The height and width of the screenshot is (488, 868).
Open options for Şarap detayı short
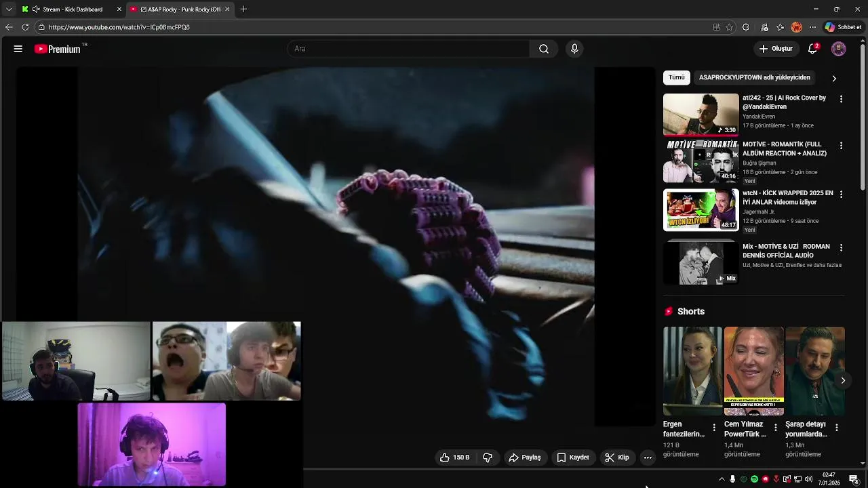836,428
